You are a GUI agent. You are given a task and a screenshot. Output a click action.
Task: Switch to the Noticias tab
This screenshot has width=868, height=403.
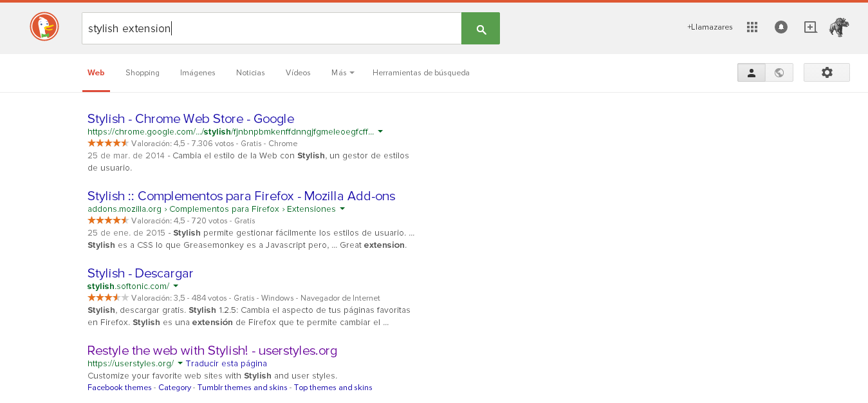tap(250, 73)
